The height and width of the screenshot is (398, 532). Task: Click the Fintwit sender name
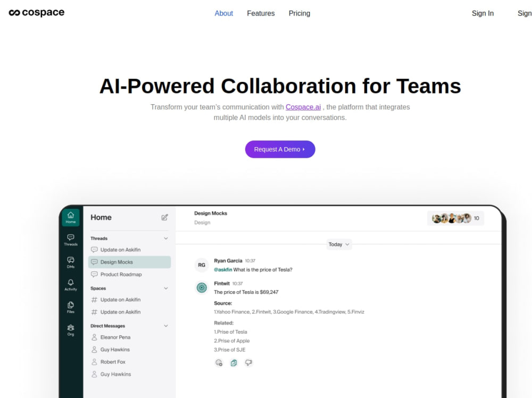click(222, 283)
